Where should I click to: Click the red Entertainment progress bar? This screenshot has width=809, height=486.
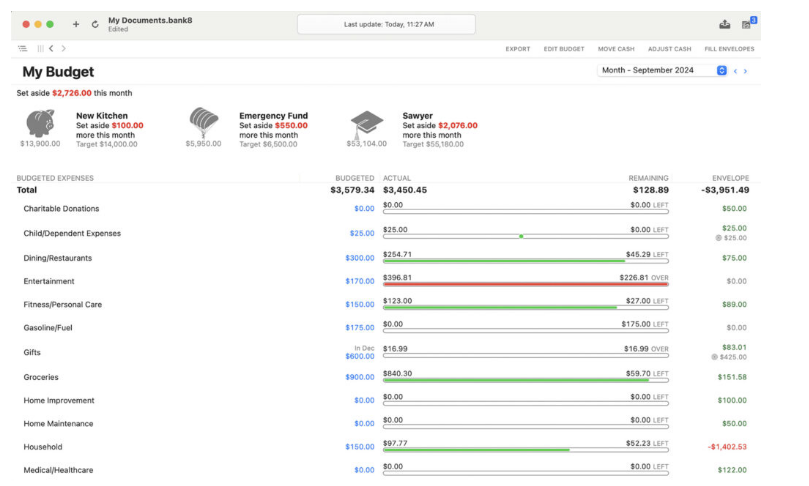(x=525, y=284)
